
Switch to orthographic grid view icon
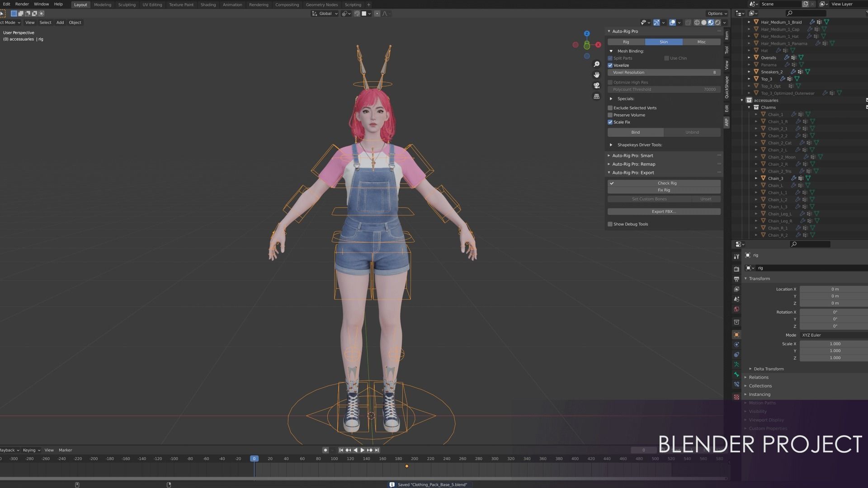click(x=597, y=96)
